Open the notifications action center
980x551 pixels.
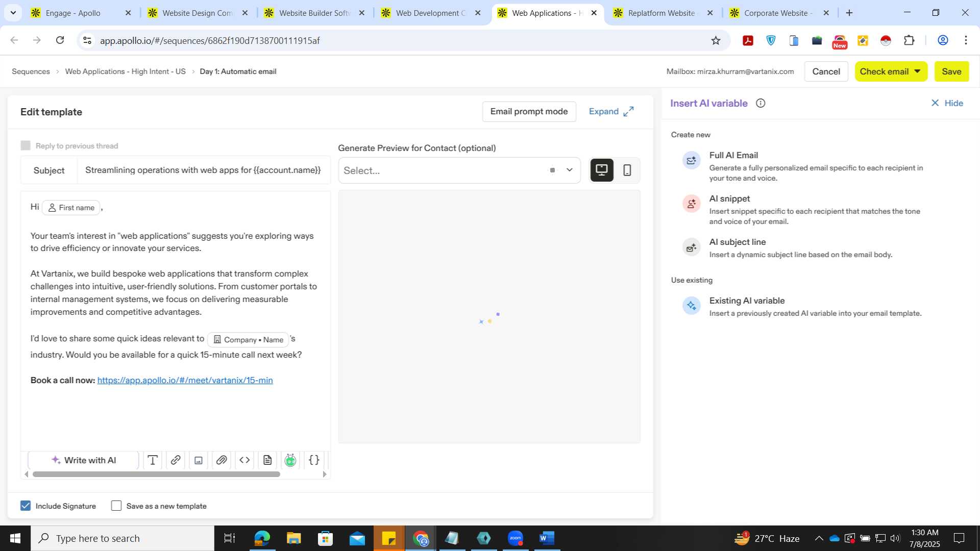[x=959, y=538]
